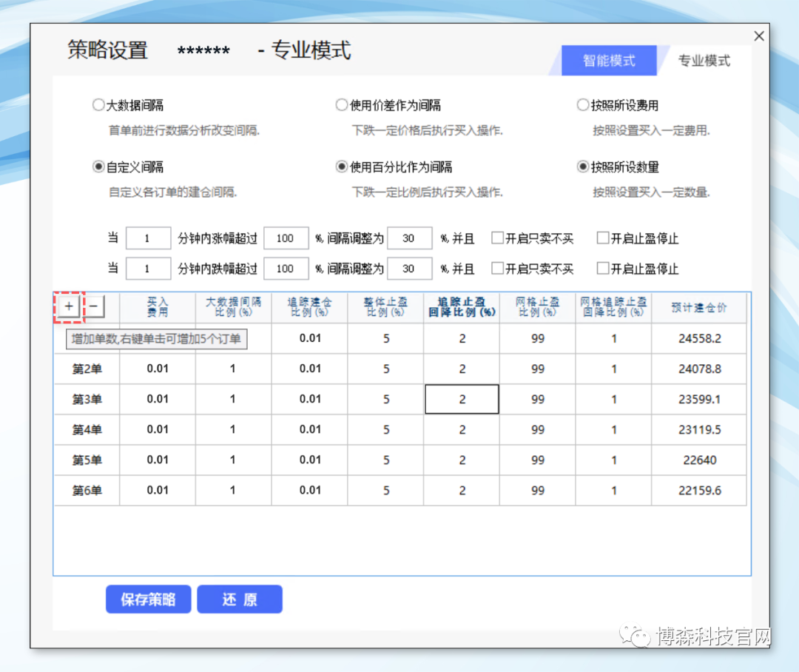Viewport: 799px width, 672px height.
Task: Switch to the 智能模式 tab
Action: tap(609, 61)
